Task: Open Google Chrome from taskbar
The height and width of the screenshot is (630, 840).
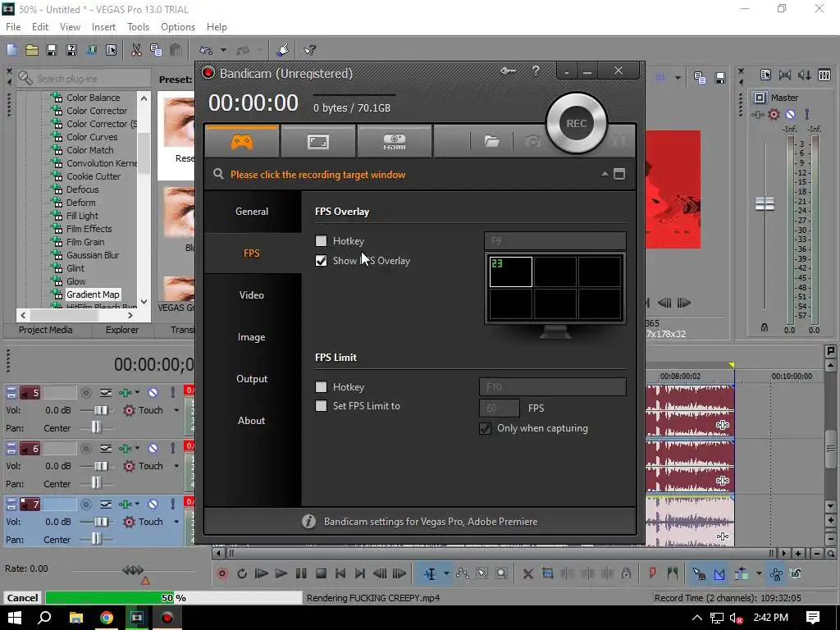Action: pyautogui.click(x=107, y=618)
